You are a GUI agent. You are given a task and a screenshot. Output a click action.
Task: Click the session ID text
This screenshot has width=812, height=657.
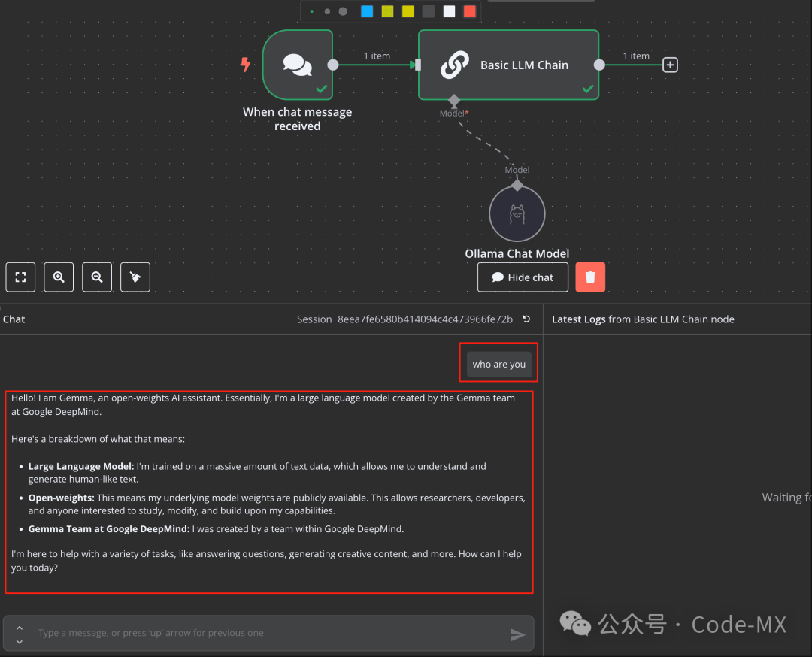[x=425, y=319]
